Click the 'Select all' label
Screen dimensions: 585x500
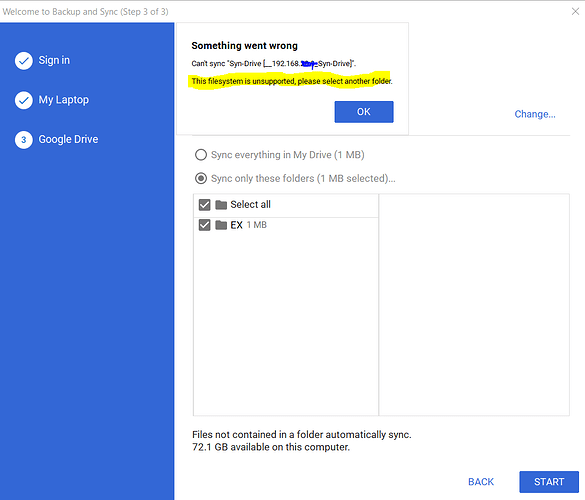pos(250,204)
